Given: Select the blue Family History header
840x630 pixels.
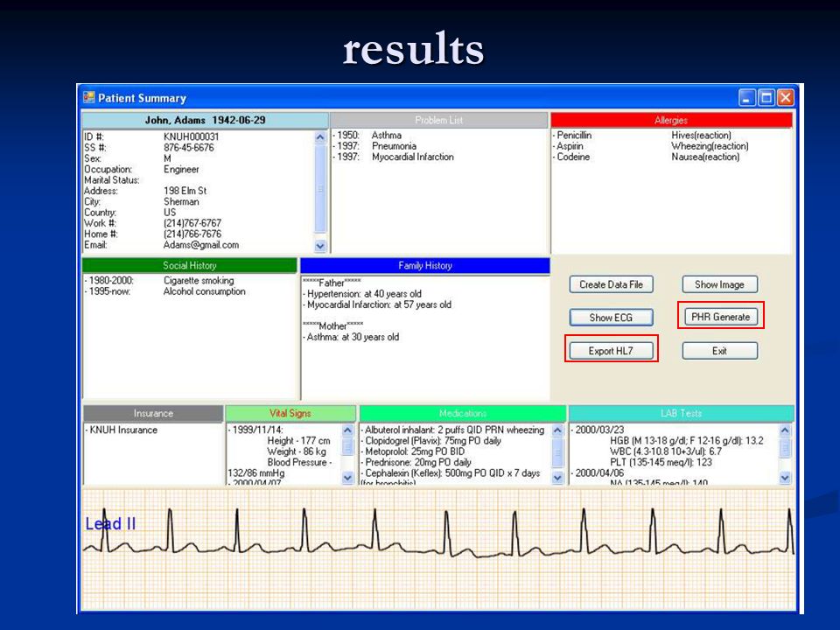Looking at the screenshot, I should tap(425, 265).
